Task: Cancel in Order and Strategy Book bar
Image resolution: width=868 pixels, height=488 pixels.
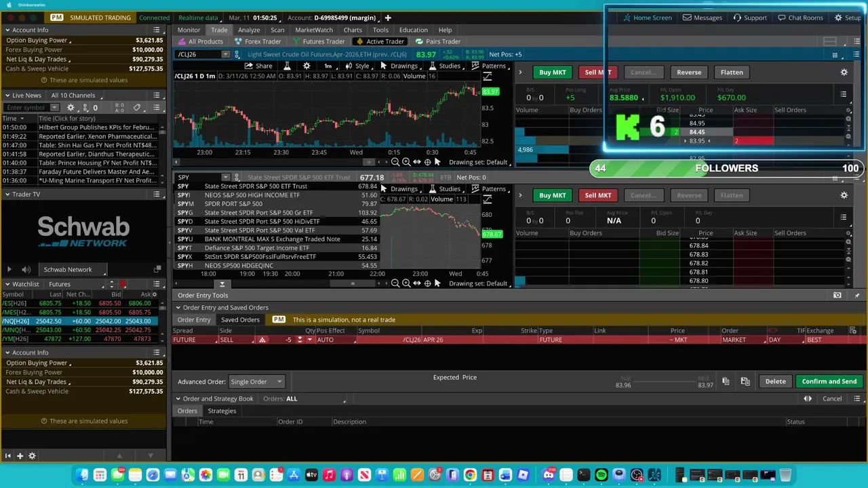Action: pyautogui.click(x=832, y=399)
